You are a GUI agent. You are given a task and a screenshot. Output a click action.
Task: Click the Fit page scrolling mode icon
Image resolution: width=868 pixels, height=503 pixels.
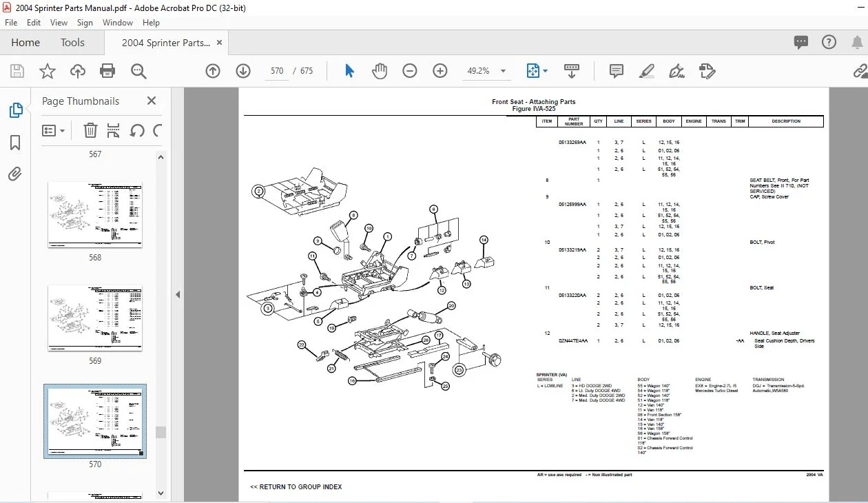tap(533, 71)
